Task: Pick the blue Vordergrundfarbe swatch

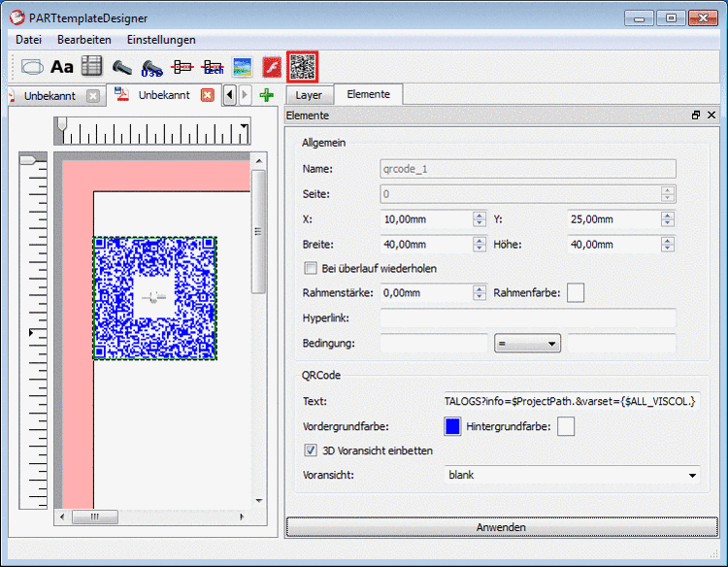Action: [x=452, y=426]
